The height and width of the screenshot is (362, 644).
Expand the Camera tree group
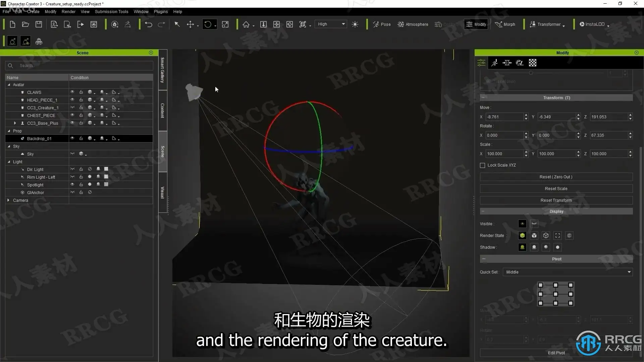(8, 200)
